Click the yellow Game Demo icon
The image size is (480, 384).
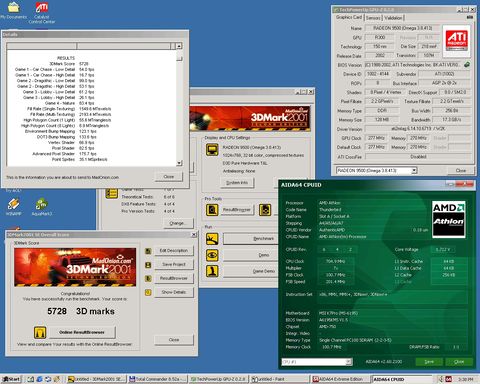212,271
